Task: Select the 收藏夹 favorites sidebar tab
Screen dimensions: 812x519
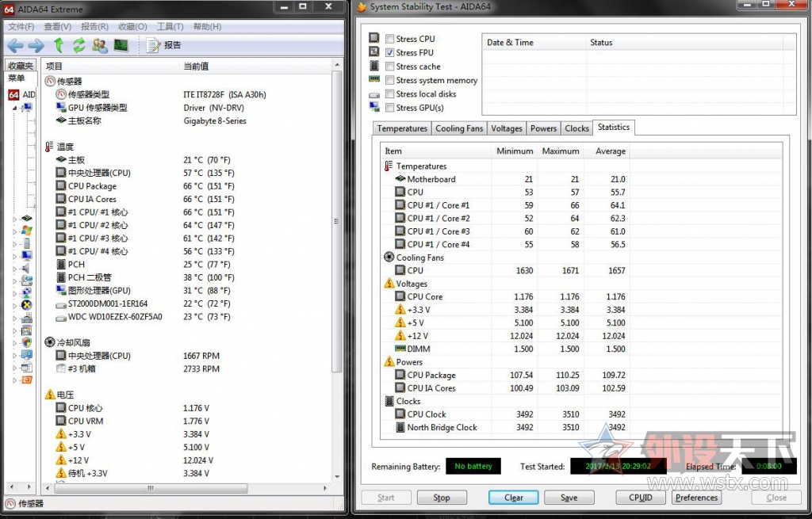Action: click(x=21, y=66)
